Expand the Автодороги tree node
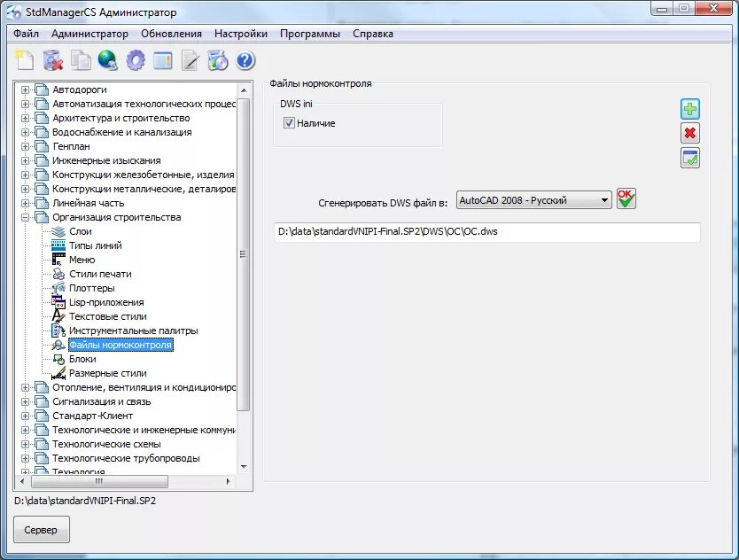Screen dimensions: 739x560 [26, 89]
